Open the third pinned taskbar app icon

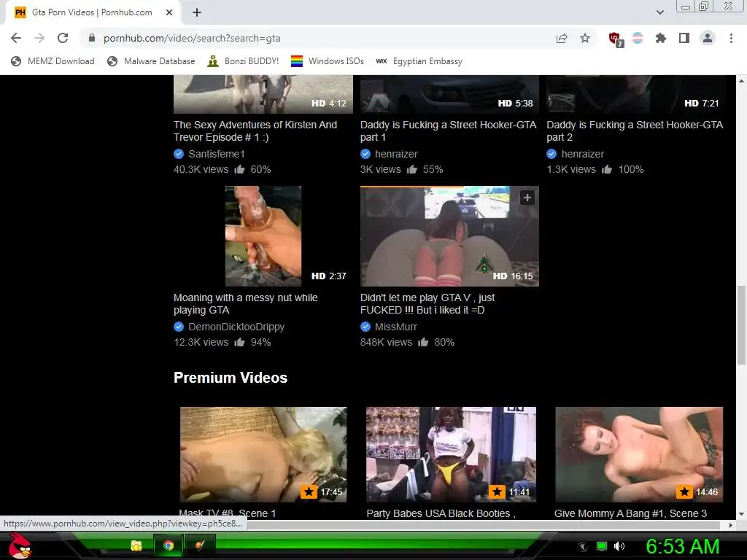[x=200, y=545]
